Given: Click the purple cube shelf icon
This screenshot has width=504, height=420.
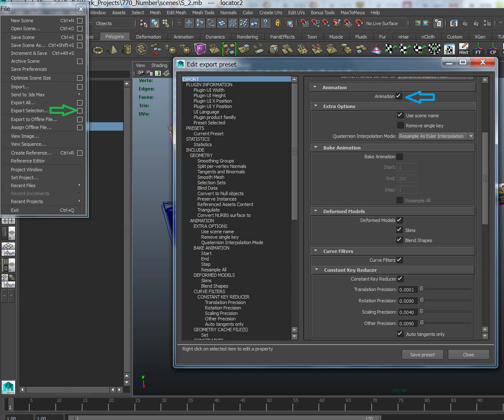Looking at the screenshot, I should coord(200,49).
